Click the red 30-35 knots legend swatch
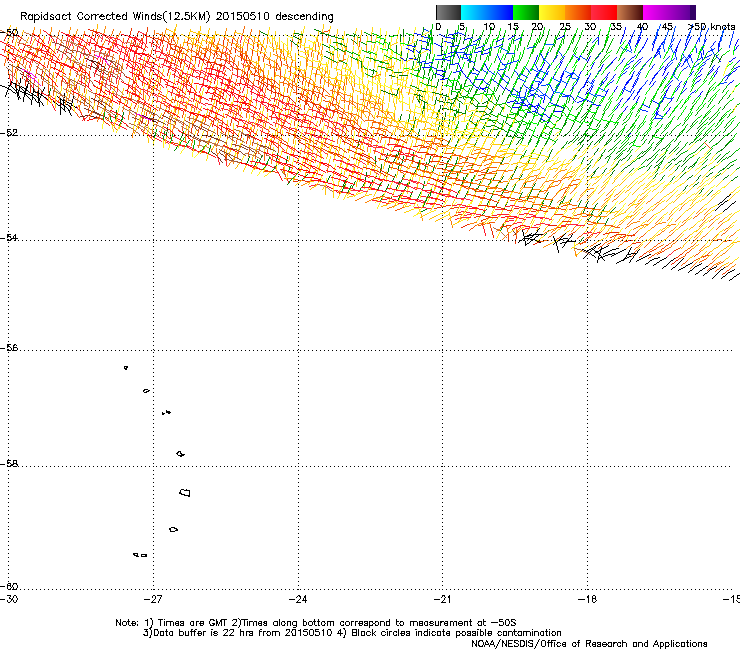 [604, 12]
